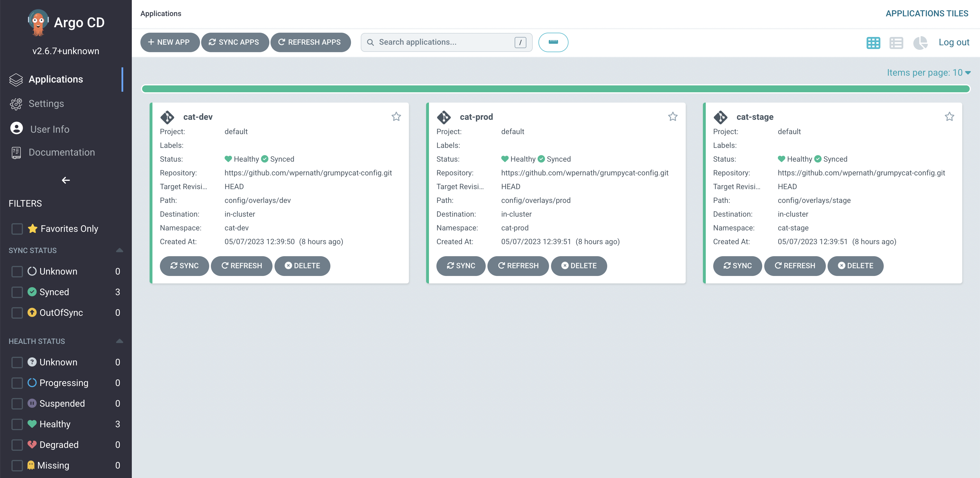980x478 pixels.
Task: Check the Unknown sync status filter
Action: point(17,271)
